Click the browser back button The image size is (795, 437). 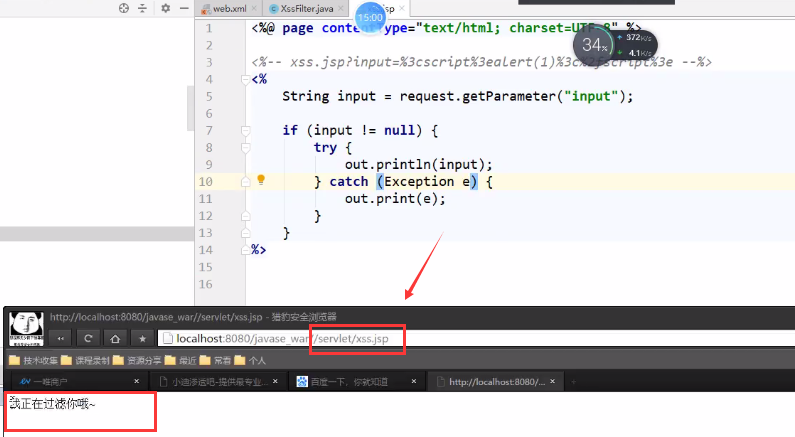pos(61,338)
